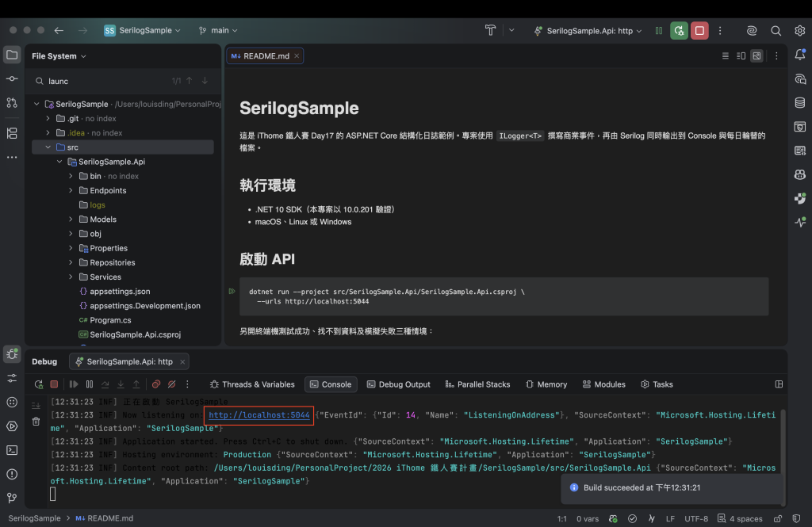Expand the Services folder
This screenshot has width=812, height=527.
[71, 277]
